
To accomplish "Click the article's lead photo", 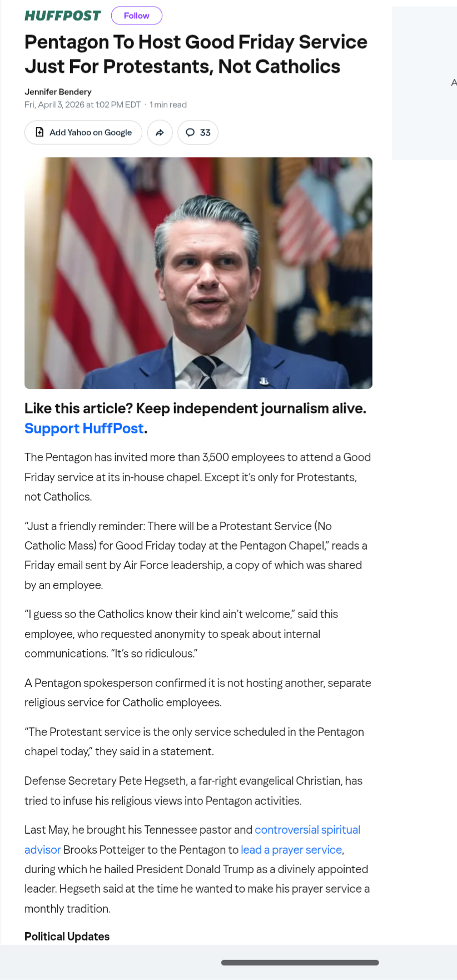I will coord(198,273).
